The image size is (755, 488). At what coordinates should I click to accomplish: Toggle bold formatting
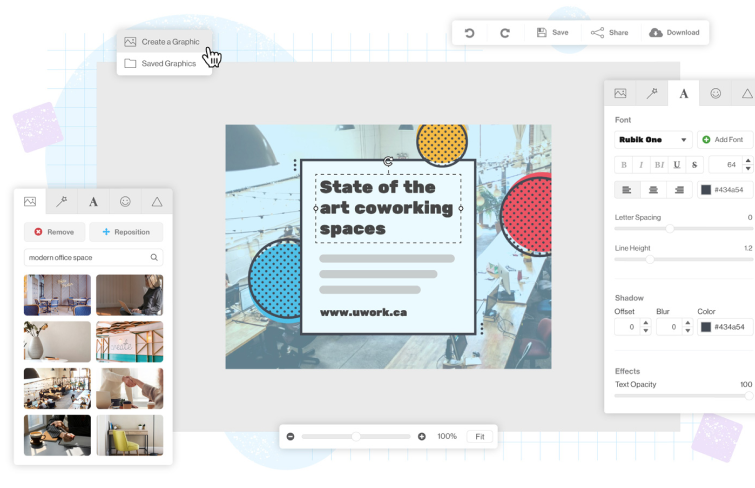click(x=624, y=165)
